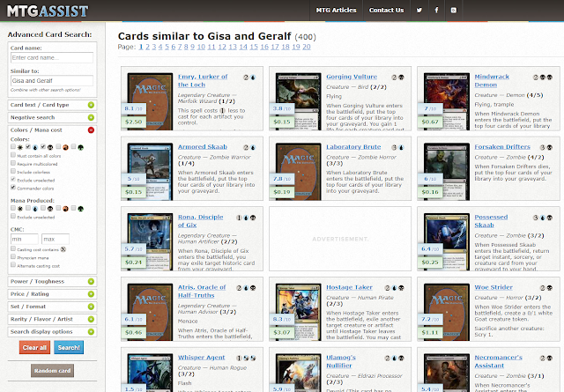564x392 pixels.
Task: Toggle the blue color checkbox under Colors
Action: [28, 147]
